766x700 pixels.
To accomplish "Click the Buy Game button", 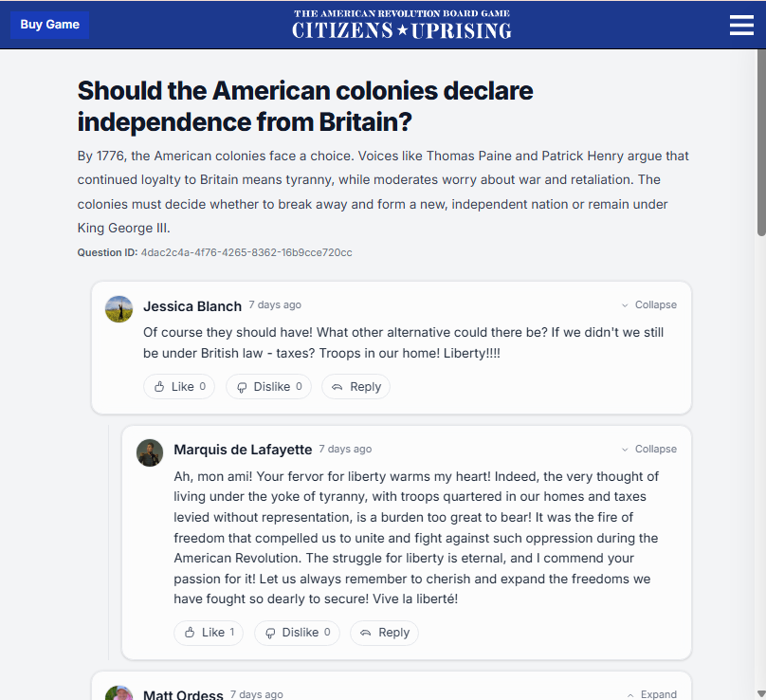I will (49, 25).
